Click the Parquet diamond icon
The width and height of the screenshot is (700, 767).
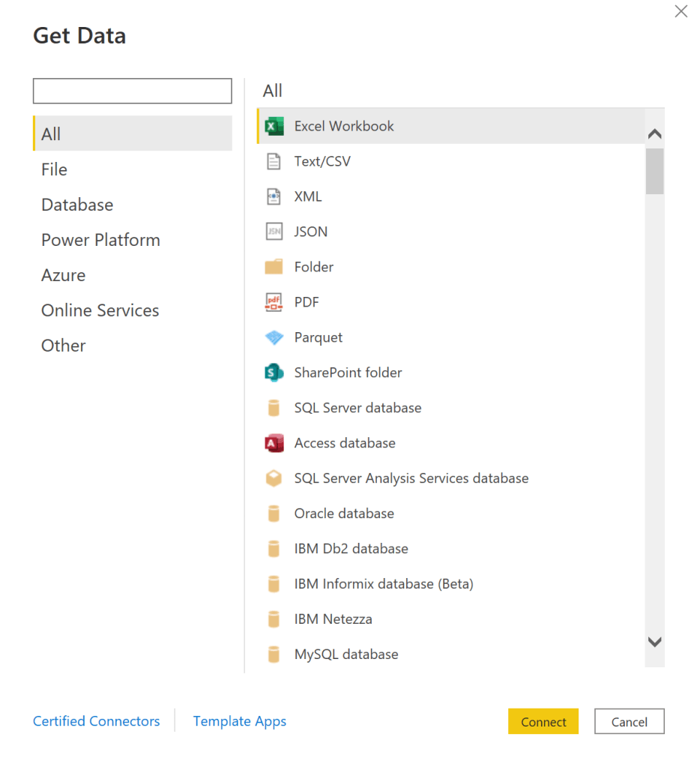274,337
